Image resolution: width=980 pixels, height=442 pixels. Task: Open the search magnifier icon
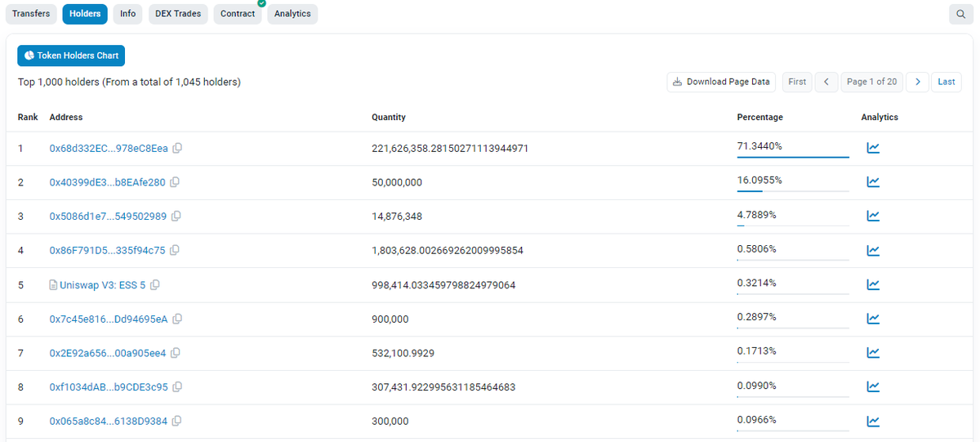[x=960, y=14]
